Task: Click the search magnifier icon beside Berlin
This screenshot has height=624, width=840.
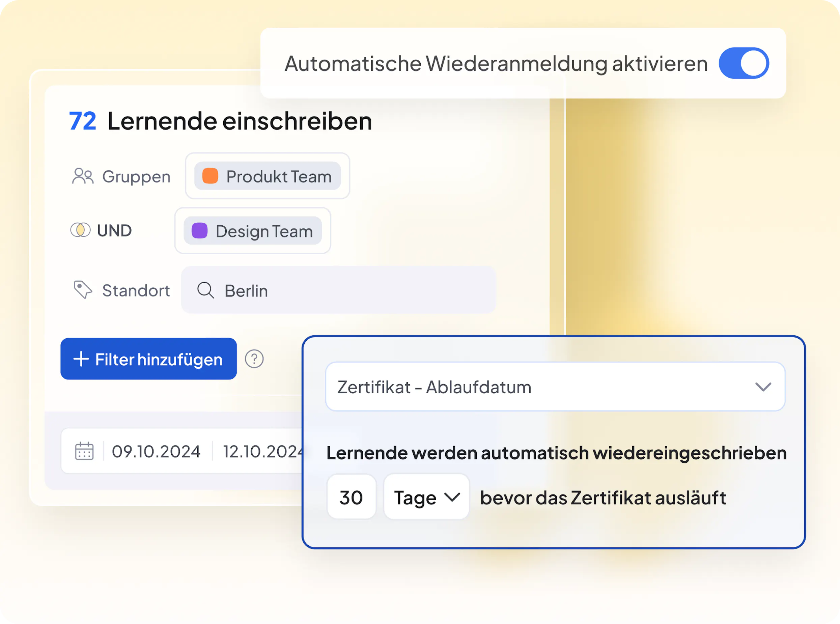Action: pos(205,290)
